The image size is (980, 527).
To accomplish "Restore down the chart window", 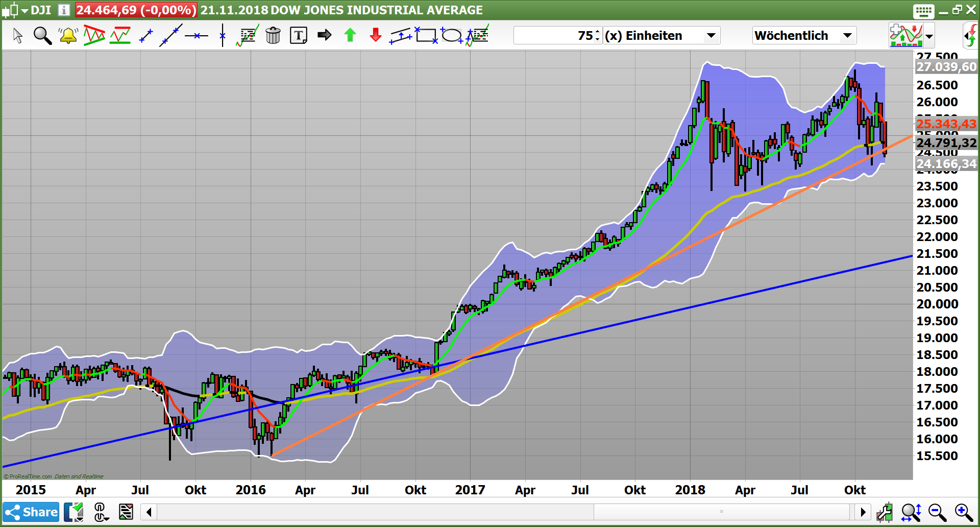I will pos(957,10).
